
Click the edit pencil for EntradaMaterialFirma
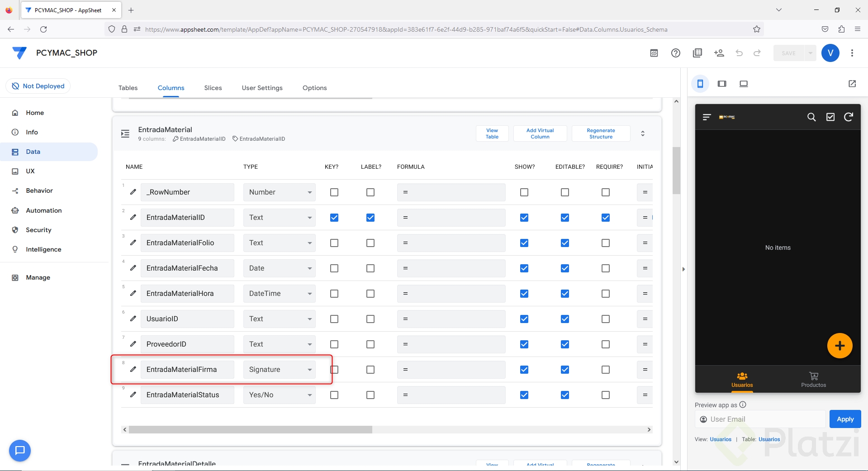click(x=133, y=369)
